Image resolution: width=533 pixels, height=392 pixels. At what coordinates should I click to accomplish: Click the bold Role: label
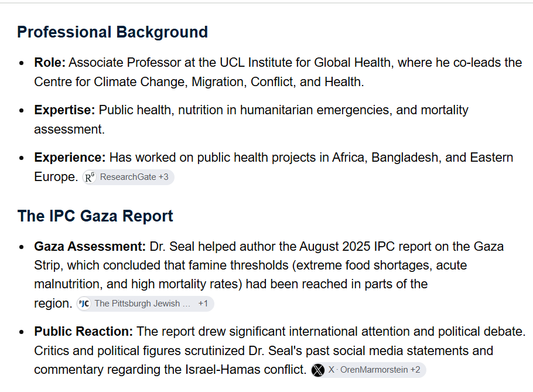click(x=50, y=63)
